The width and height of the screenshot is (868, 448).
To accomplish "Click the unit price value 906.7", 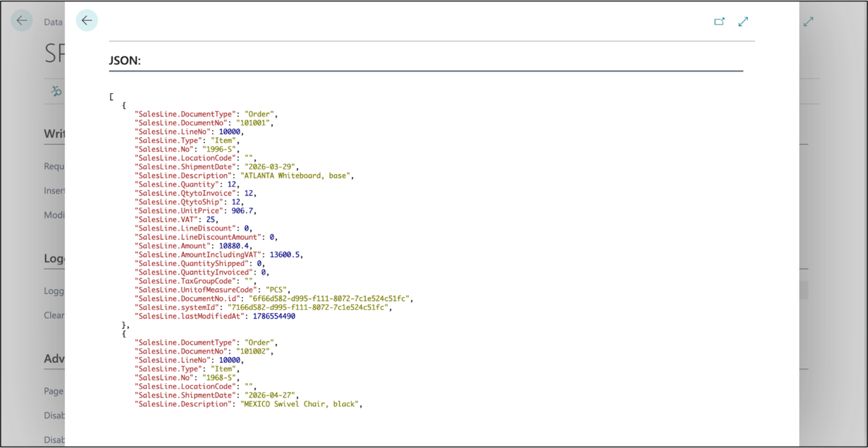I will click(x=242, y=211).
